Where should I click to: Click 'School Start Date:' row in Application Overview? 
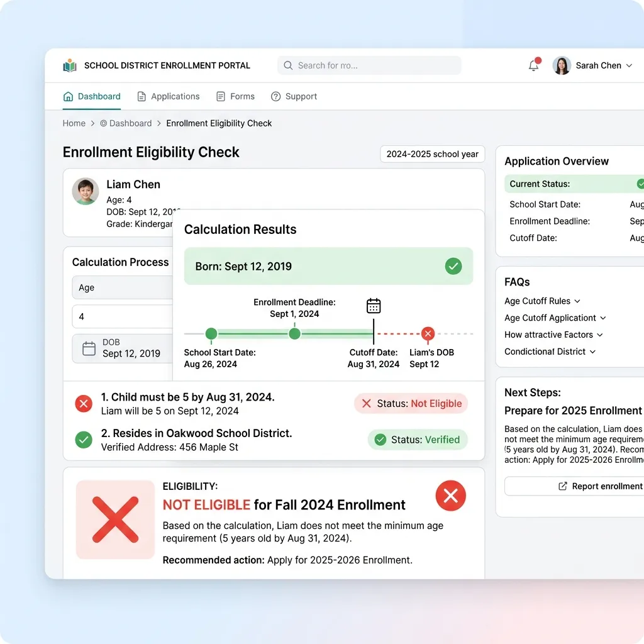(x=577, y=204)
